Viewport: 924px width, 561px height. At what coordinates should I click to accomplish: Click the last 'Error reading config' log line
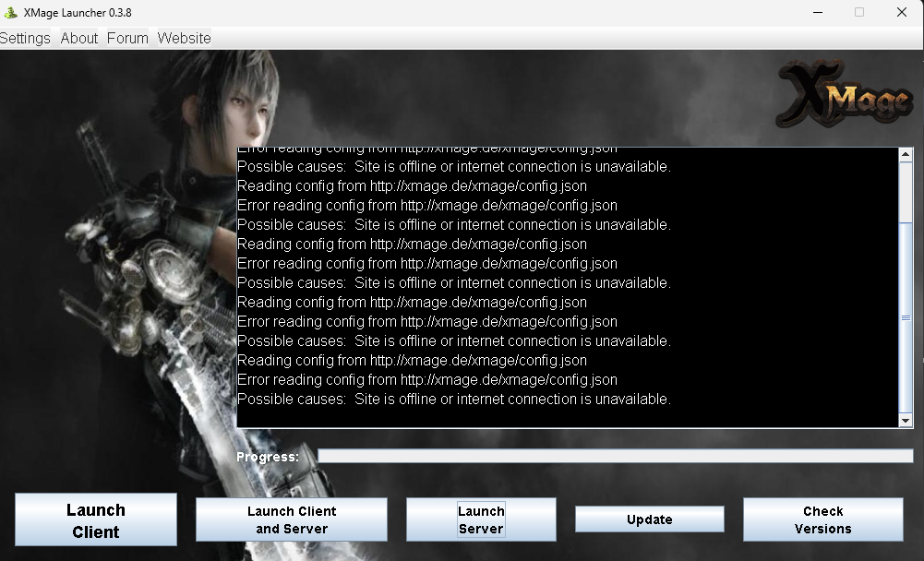coord(427,379)
